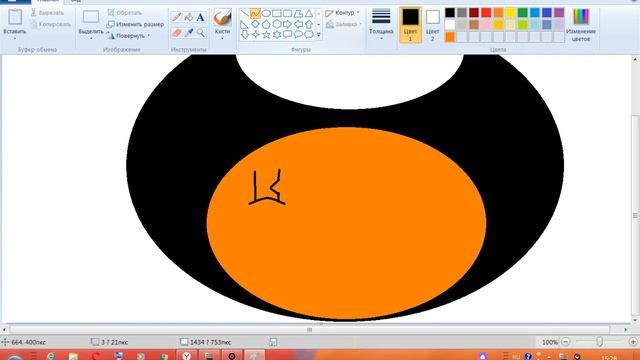Open the Вставить dropdown arrow
This screenshot has height=360, width=640.
pyautogui.click(x=15, y=38)
